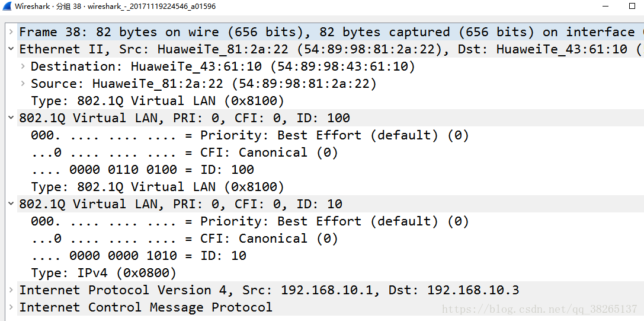Maximize the packet details window
Image resolution: width=644 pixels, height=321 pixels.
[x=632, y=6]
